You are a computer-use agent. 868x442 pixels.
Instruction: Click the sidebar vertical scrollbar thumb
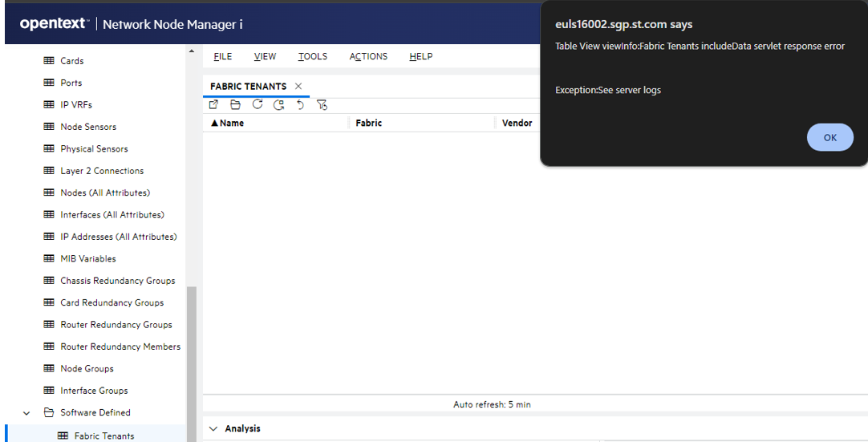click(192, 363)
